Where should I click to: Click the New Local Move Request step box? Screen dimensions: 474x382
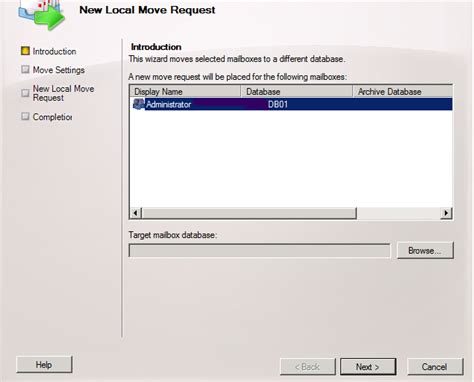pyautogui.click(x=25, y=93)
